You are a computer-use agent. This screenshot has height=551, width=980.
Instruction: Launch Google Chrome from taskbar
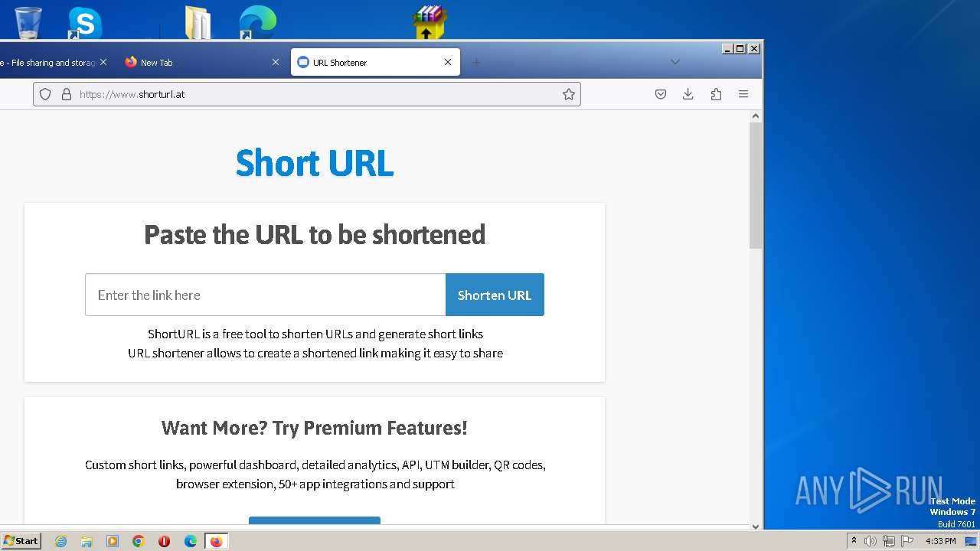[x=139, y=541]
